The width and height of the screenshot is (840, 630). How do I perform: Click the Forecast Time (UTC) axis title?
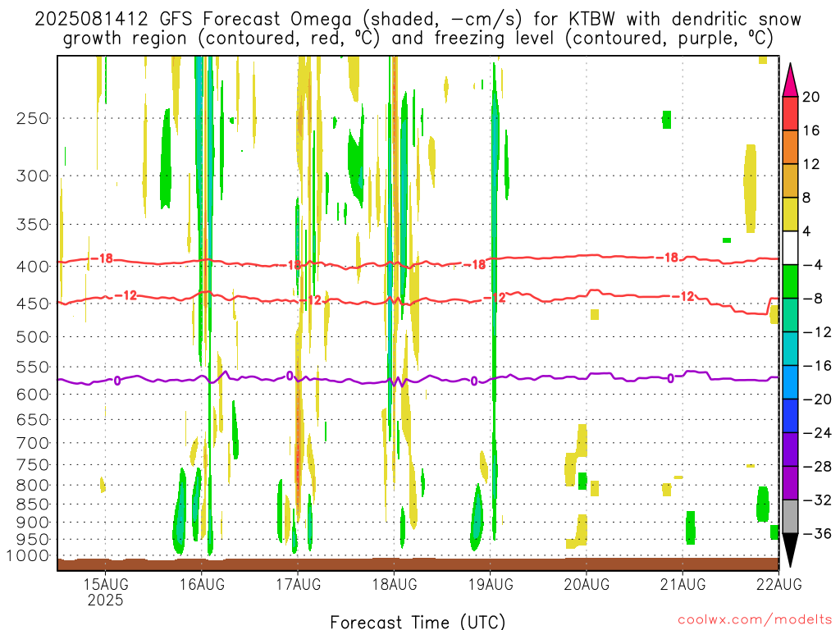pyautogui.click(x=418, y=622)
